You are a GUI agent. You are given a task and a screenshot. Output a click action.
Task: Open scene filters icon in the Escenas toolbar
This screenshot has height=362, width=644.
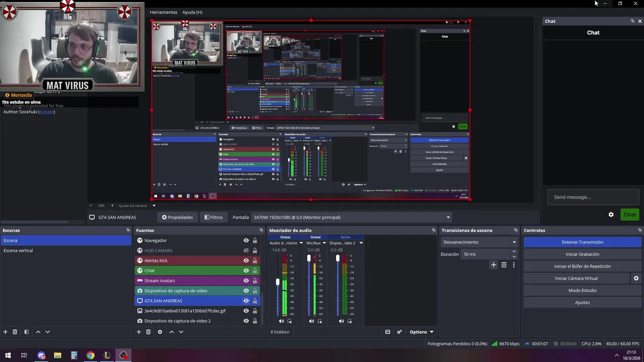point(26,332)
